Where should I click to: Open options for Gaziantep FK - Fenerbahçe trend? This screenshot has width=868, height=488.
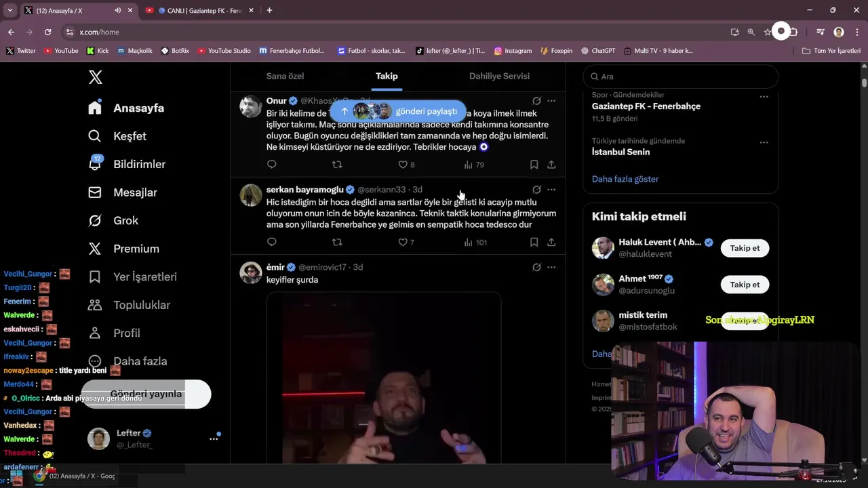click(x=764, y=96)
